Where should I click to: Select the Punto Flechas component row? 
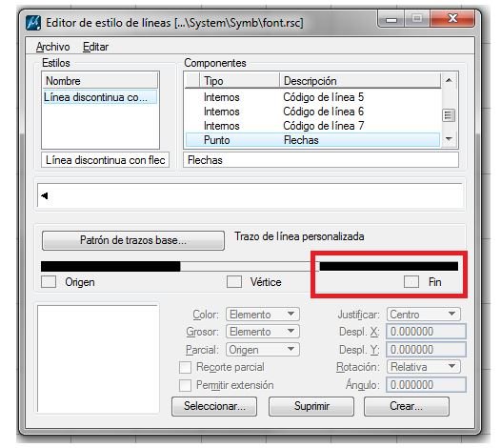[312, 140]
